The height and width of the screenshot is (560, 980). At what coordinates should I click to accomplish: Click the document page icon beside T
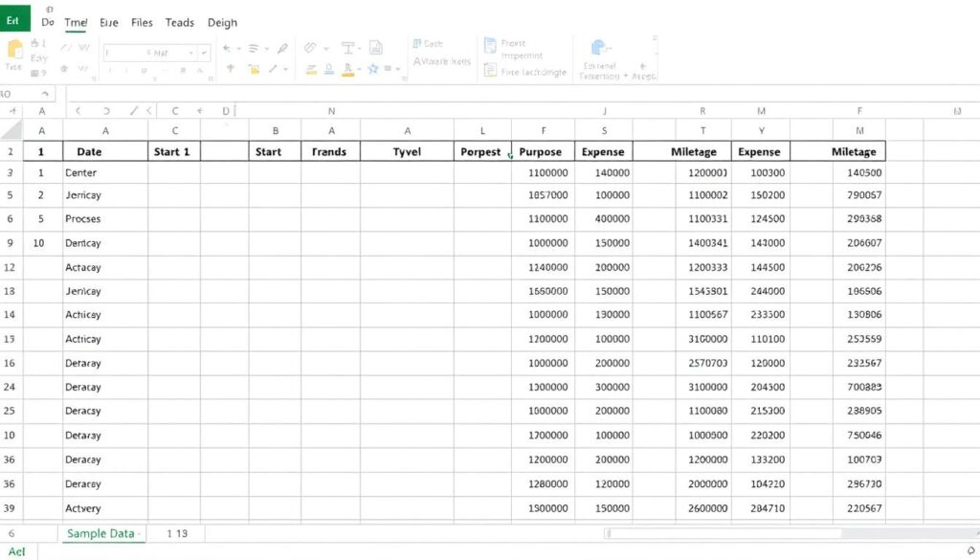(x=375, y=48)
